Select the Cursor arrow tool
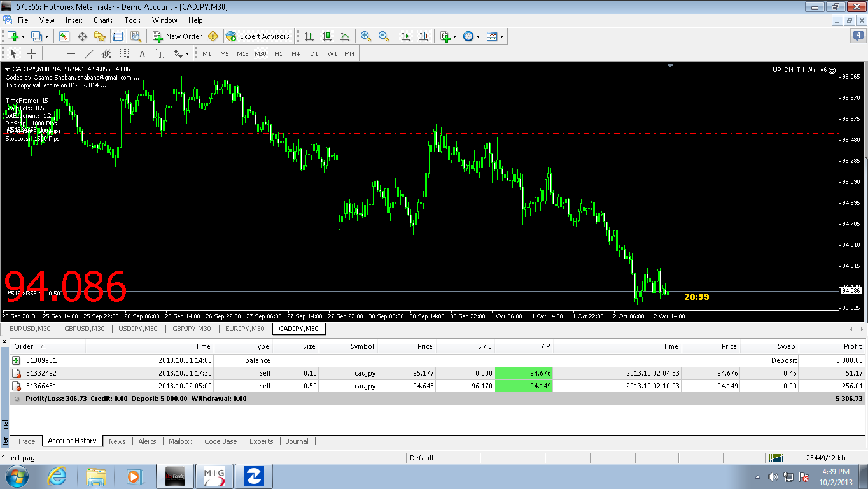 pos(13,53)
